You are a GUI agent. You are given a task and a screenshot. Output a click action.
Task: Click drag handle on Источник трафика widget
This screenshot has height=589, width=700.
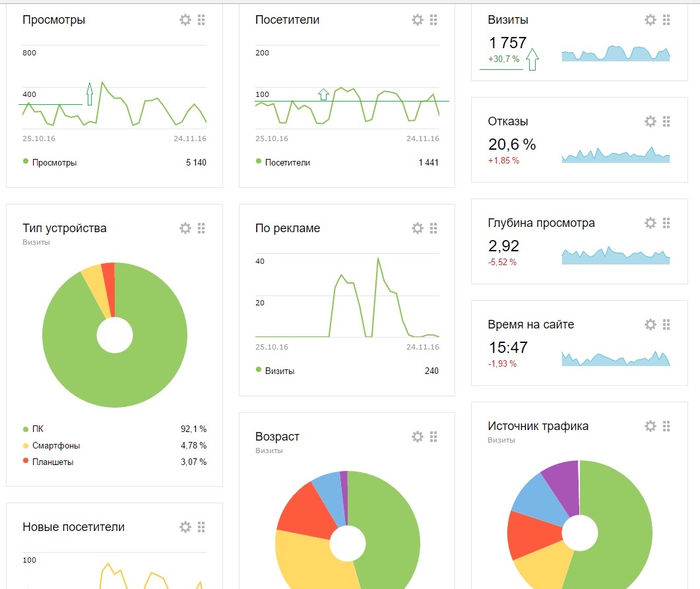[666, 426]
